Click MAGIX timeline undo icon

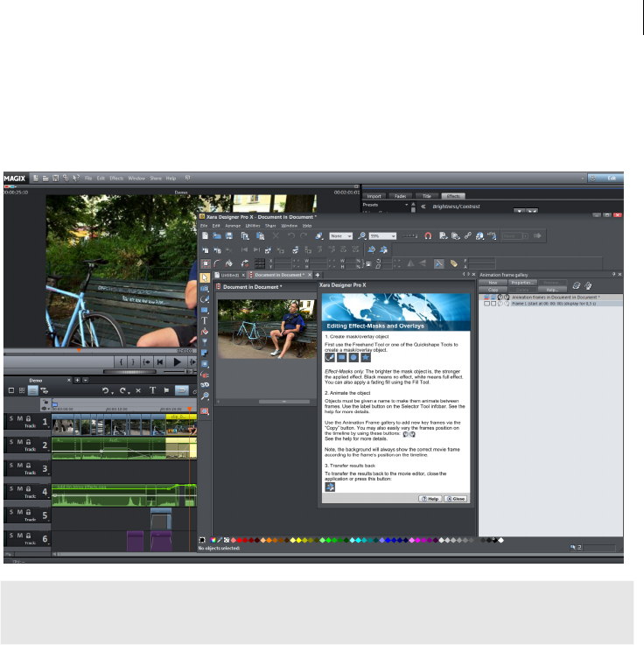106,390
